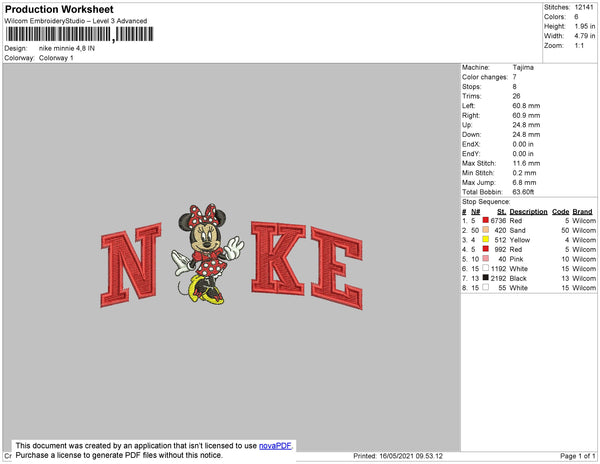
Task: Click the Brand column header
Action: [582, 212]
